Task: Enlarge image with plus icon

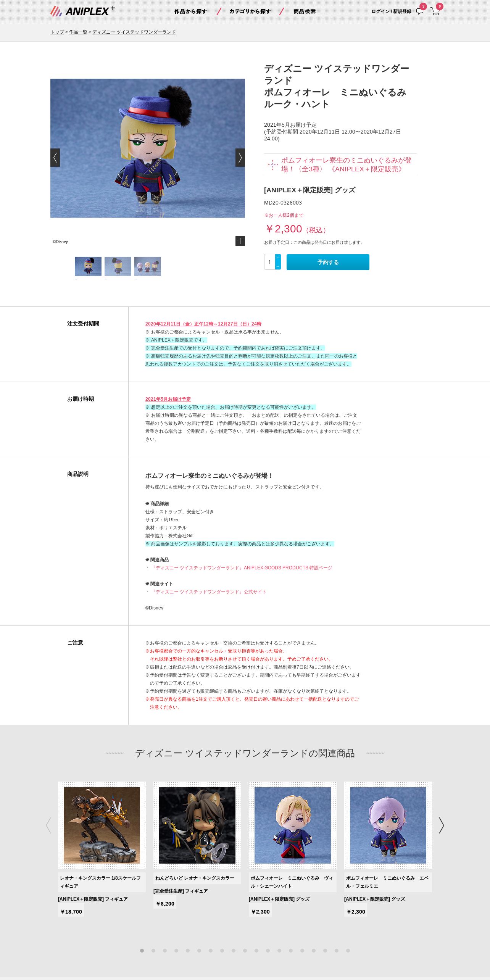Action: pos(240,241)
